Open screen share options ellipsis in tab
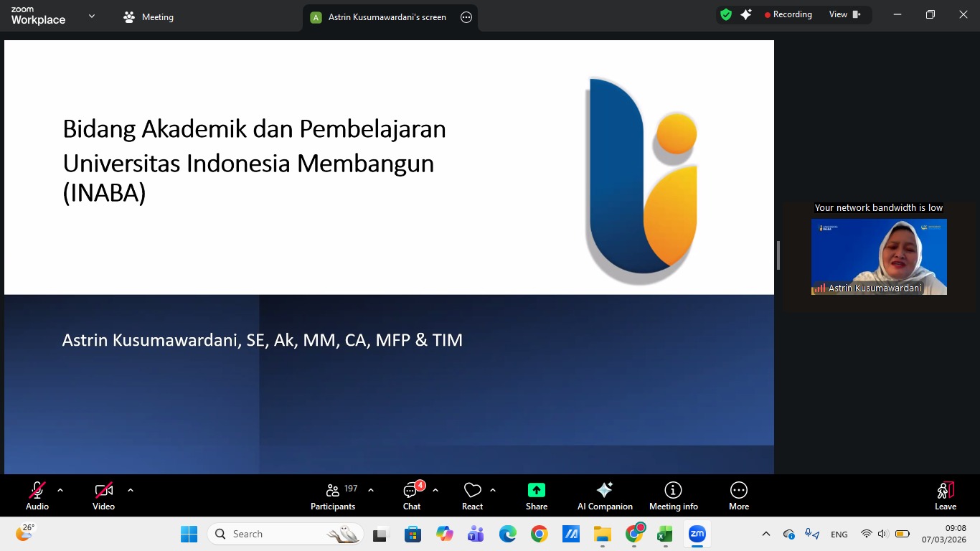980x551 pixels. tap(466, 17)
